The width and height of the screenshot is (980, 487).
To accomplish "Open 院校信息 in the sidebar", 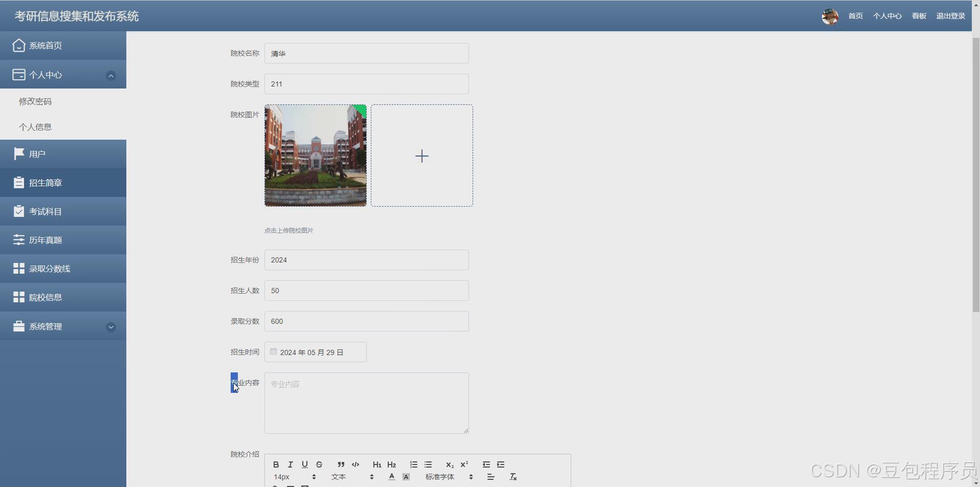I will [x=63, y=297].
